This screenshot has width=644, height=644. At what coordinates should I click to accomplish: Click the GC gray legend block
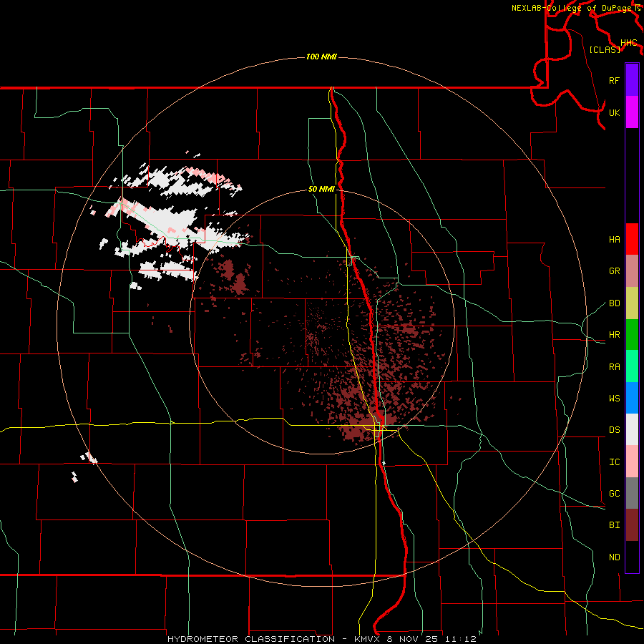[632, 493]
